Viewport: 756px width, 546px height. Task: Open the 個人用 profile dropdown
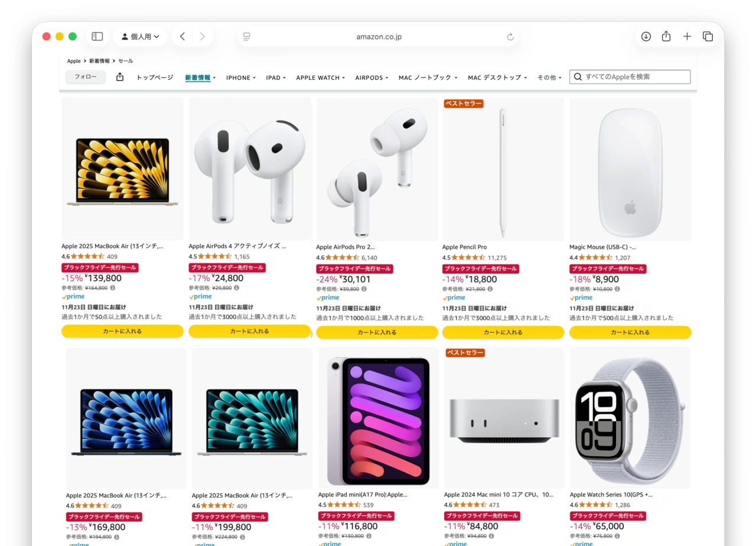[x=140, y=36]
